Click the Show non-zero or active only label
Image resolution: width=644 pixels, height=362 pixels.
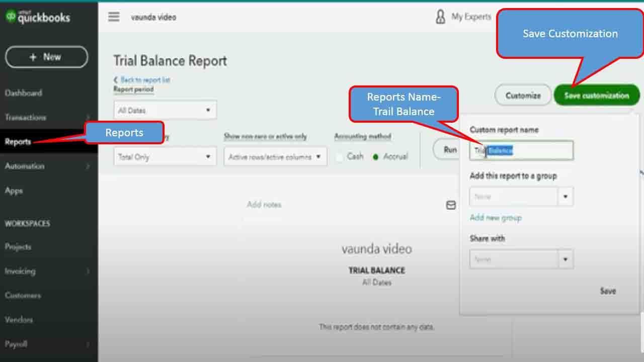265,136
